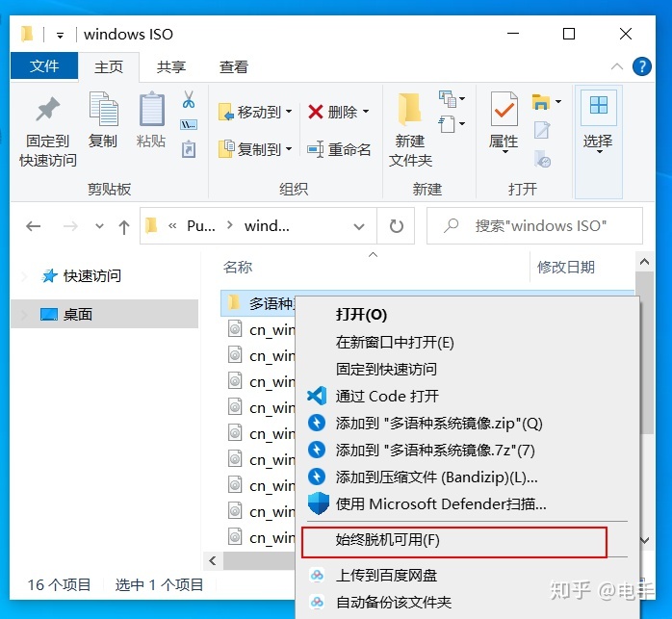The height and width of the screenshot is (619, 672).
Task: Click the Pu... breadcrumb in the address bar
Action: coord(200,226)
